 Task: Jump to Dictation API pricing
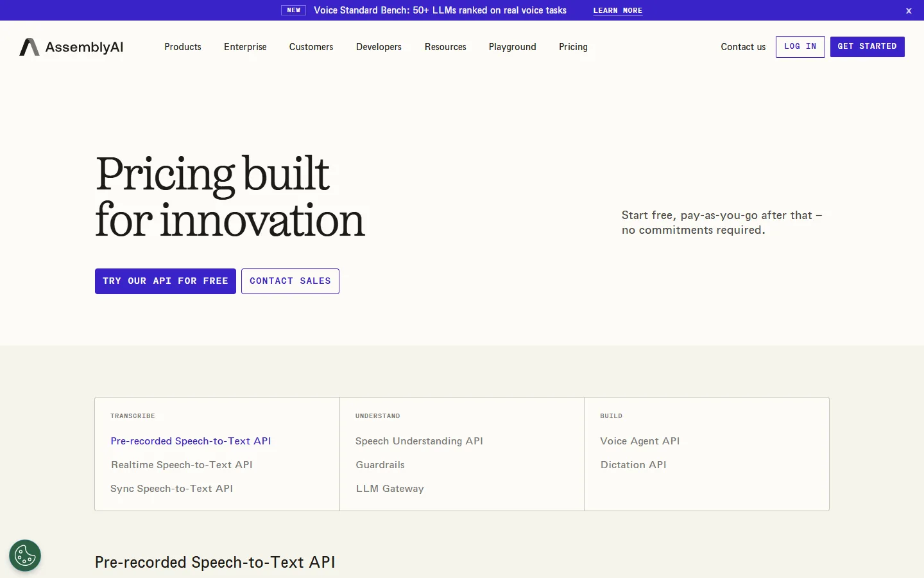tap(633, 465)
